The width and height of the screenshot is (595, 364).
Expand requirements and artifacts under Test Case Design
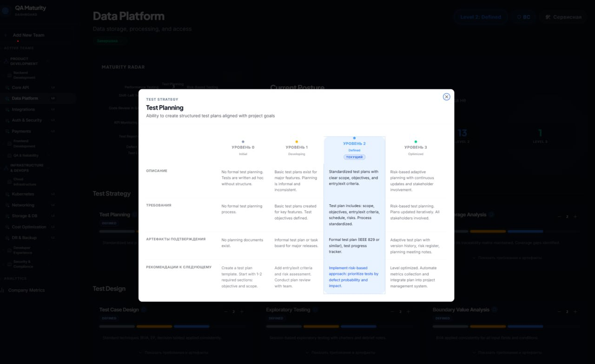174,352
